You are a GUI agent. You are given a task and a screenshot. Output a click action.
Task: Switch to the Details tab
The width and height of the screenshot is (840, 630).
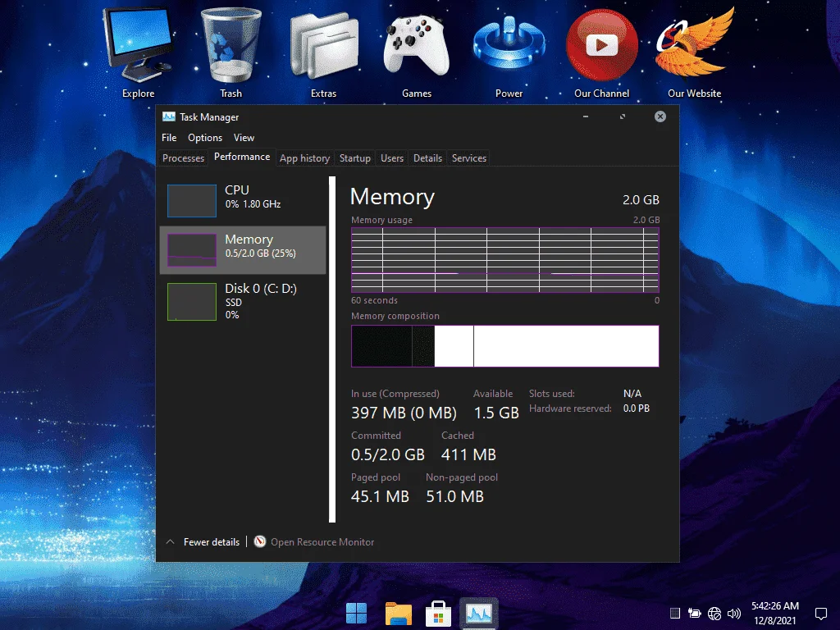point(427,158)
